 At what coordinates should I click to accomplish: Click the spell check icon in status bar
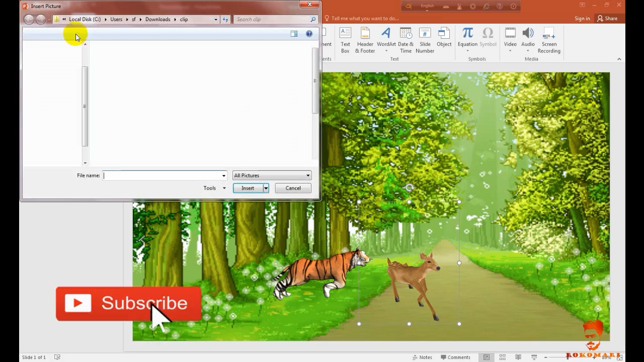pos(57,357)
